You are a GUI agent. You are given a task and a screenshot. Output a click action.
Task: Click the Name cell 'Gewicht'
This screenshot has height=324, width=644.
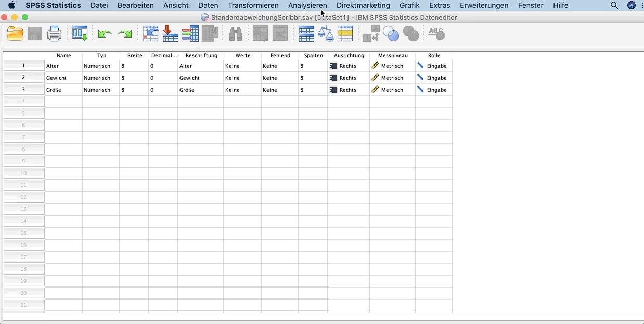(63, 78)
